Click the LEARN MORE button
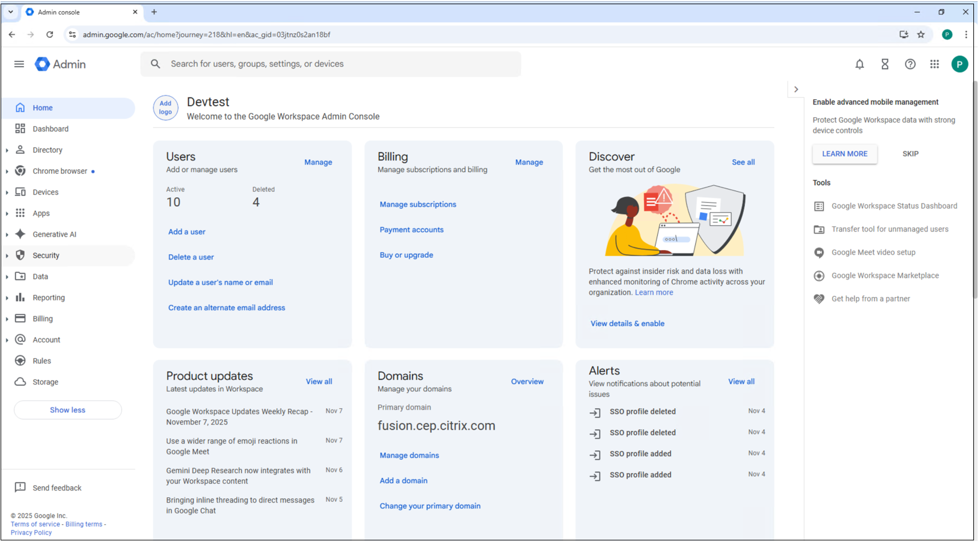This screenshot has height=544, width=980. [x=844, y=154]
